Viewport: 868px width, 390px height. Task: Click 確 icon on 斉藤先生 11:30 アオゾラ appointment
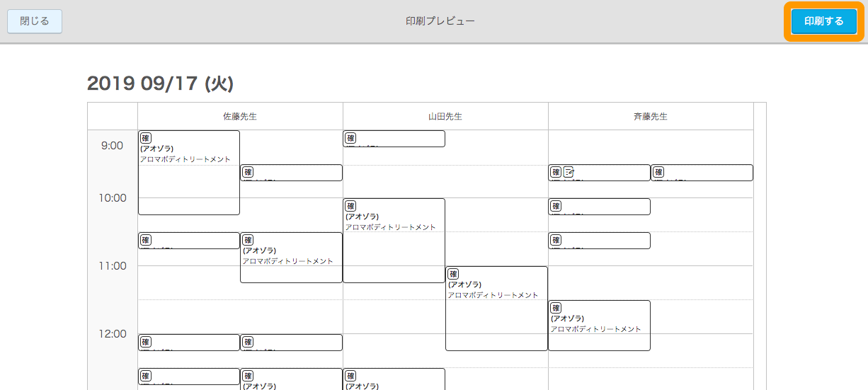pos(556,308)
